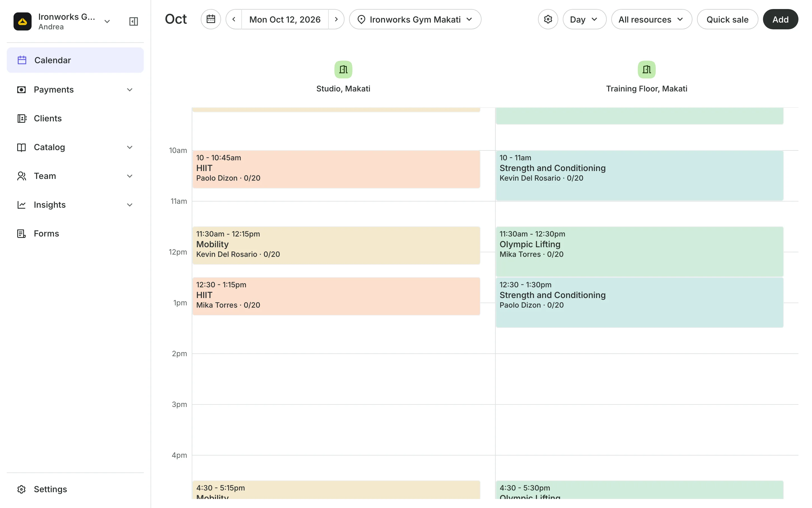Click the Andrea user name
Viewport: 812px width, 508px height.
pyautogui.click(x=51, y=27)
